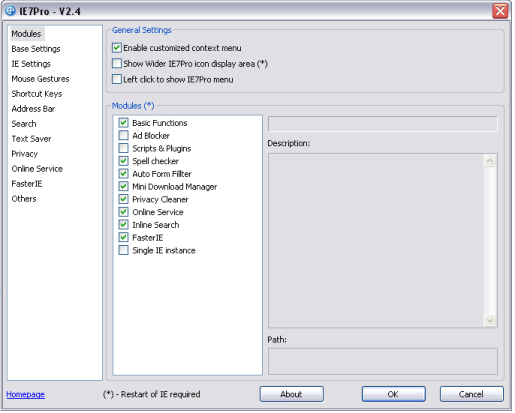Toggle the Auto Form Filter module checkbox

point(123,174)
